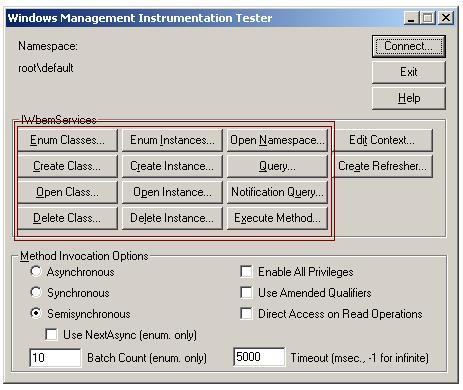Click Enum Classes... button
The height and width of the screenshot is (390, 463).
click(67, 140)
